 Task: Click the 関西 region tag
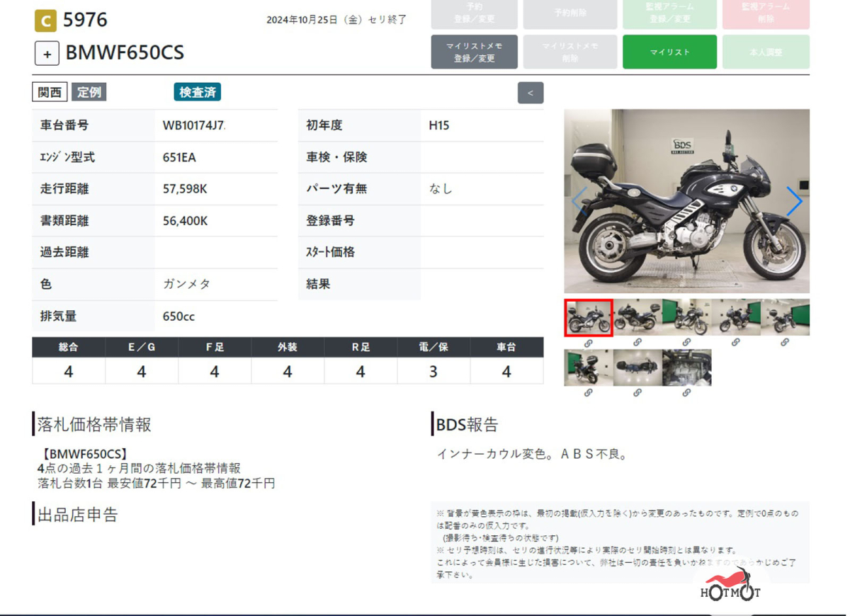coord(50,92)
